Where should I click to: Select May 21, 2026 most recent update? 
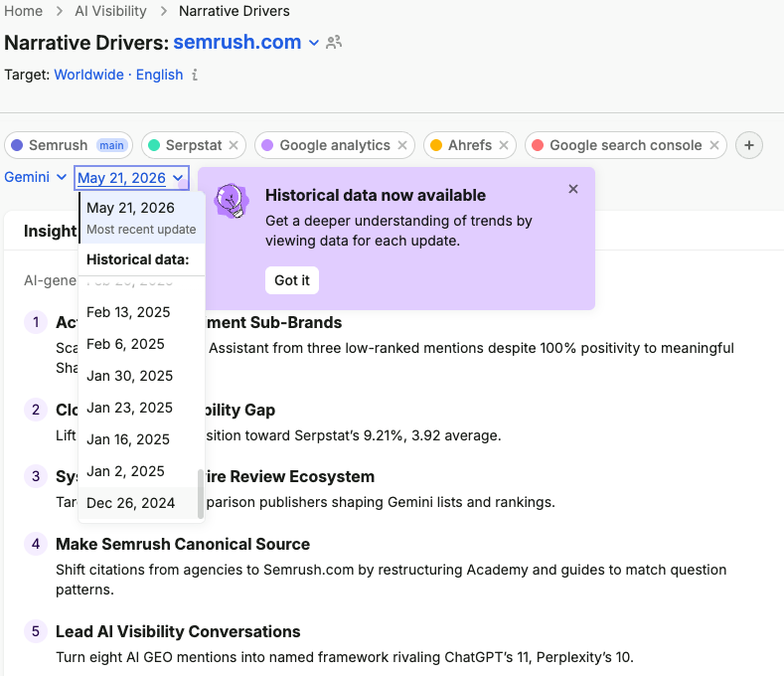pyautogui.click(x=142, y=218)
